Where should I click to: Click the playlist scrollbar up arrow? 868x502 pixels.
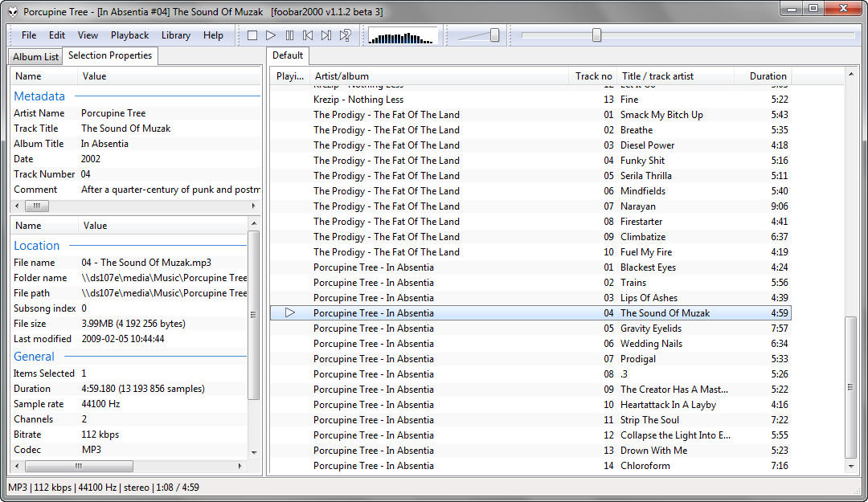pos(851,74)
